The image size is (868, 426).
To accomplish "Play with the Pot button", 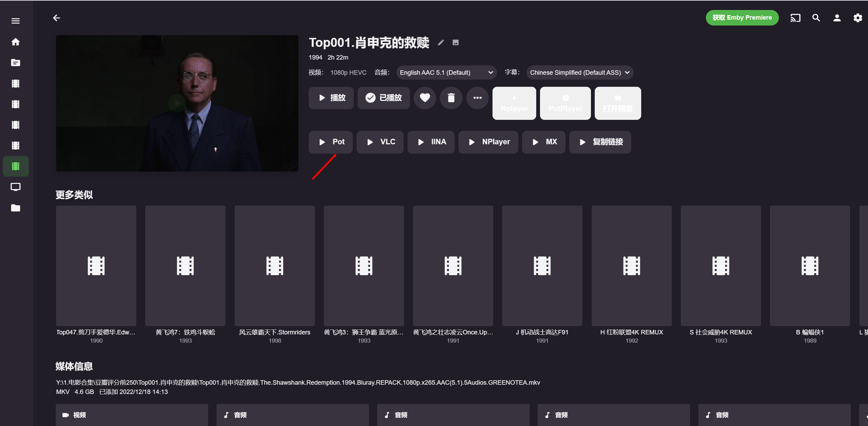I will 330,142.
